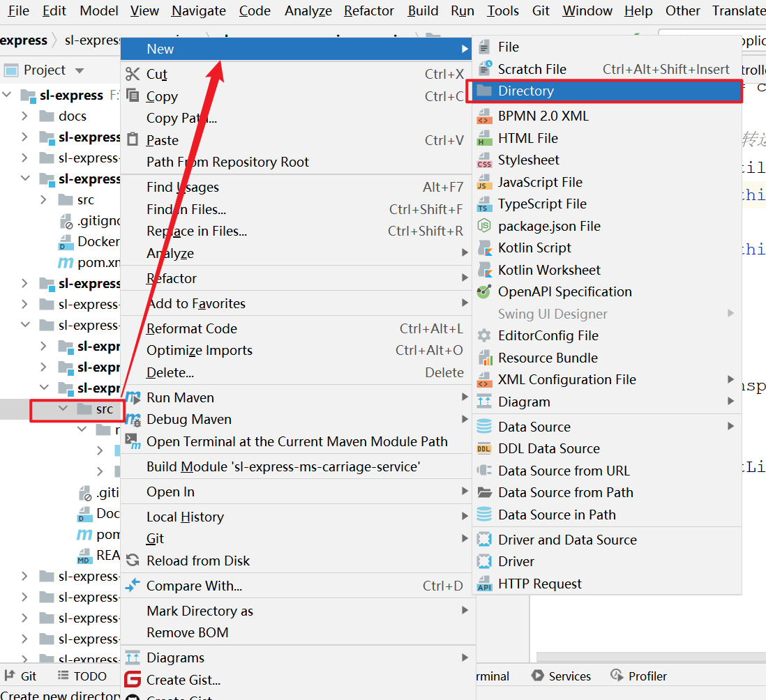Screen dimensions: 766x700
Task: Select Data Source from URL
Action: click(x=607, y=471)
